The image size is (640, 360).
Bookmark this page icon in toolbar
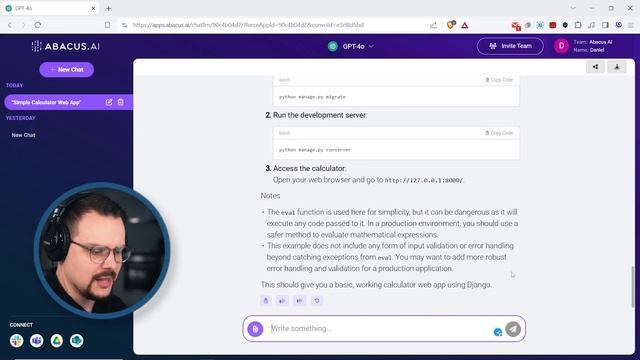pos(107,25)
